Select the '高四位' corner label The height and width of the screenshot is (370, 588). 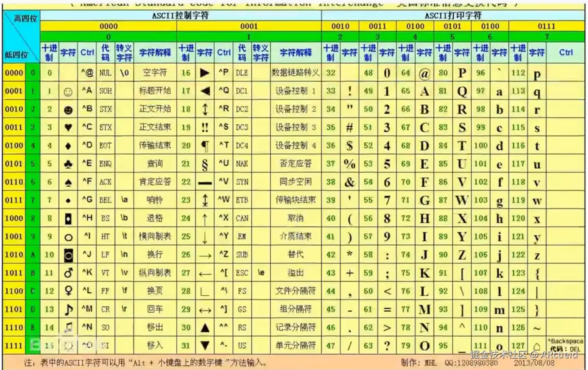point(25,19)
